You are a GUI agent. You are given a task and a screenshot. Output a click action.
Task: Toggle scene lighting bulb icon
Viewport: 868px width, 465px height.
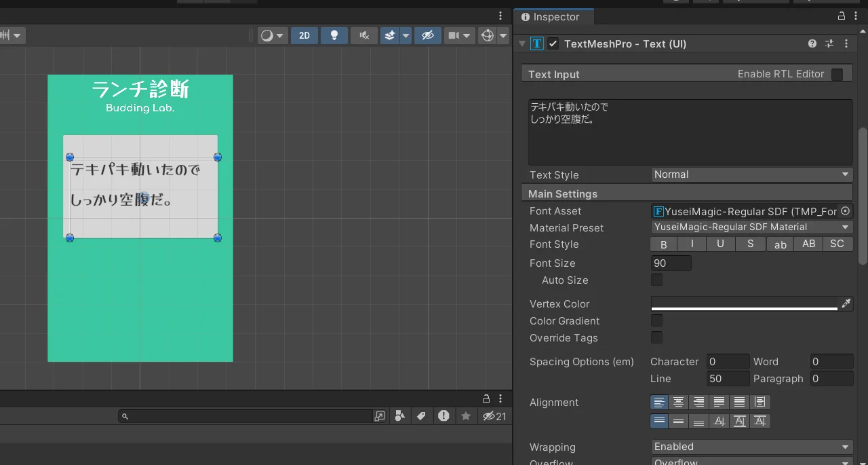[334, 35]
